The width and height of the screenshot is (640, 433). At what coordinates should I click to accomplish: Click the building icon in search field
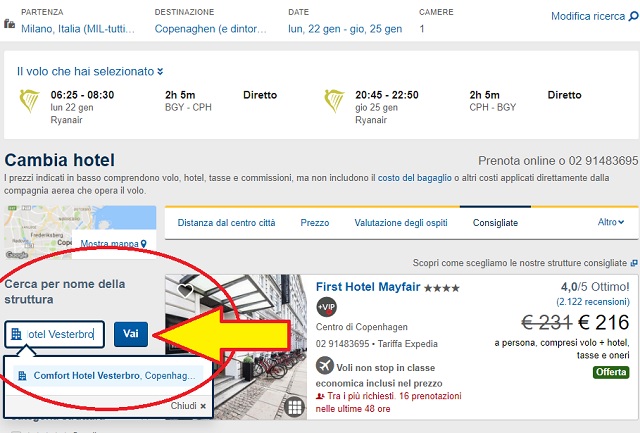16,334
